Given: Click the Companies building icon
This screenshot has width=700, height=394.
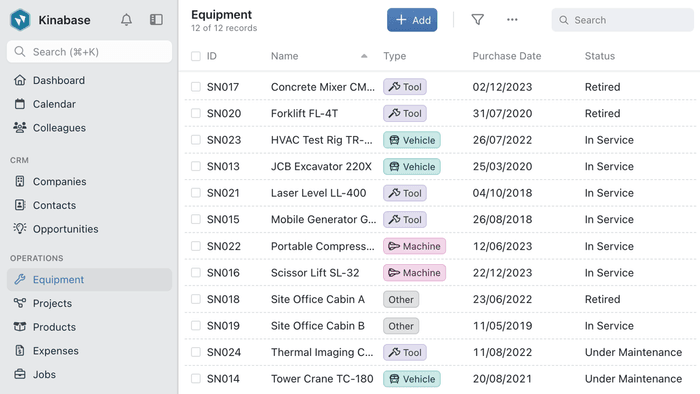Looking at the screenshot, I should point(20,181).
